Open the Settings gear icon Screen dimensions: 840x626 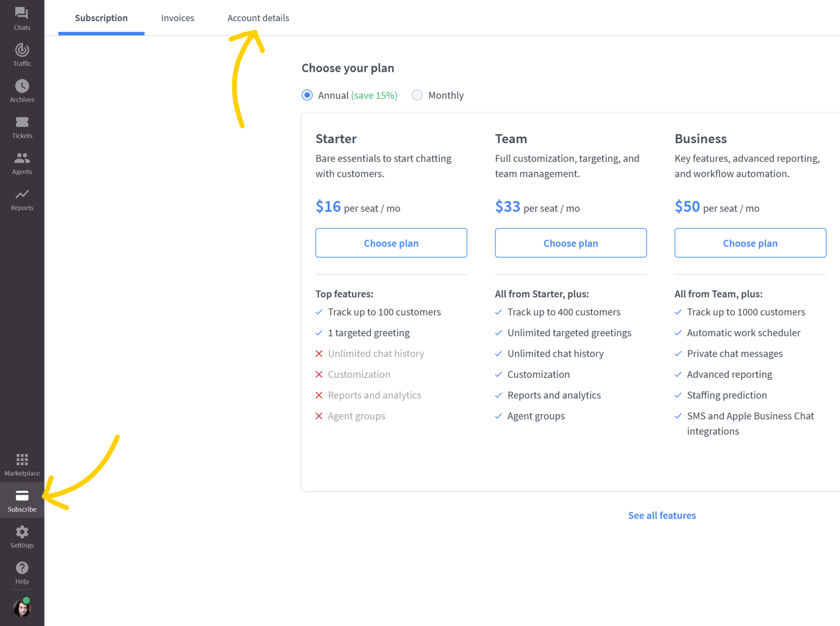pyautogui.click(x=22, y=532)
